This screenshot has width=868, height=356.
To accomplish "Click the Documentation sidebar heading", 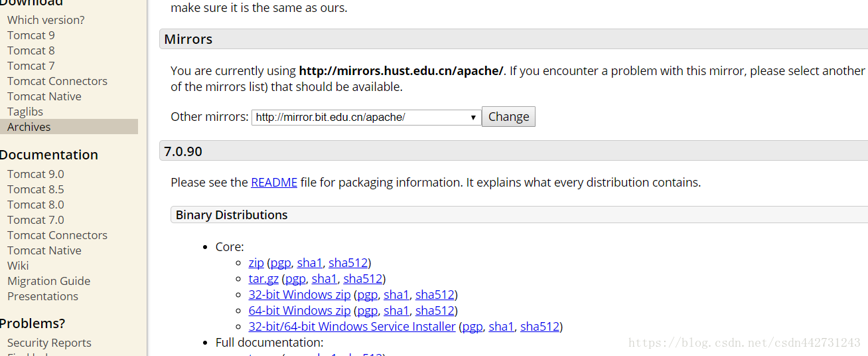I will pyautogui.click(x=49, y=155).
